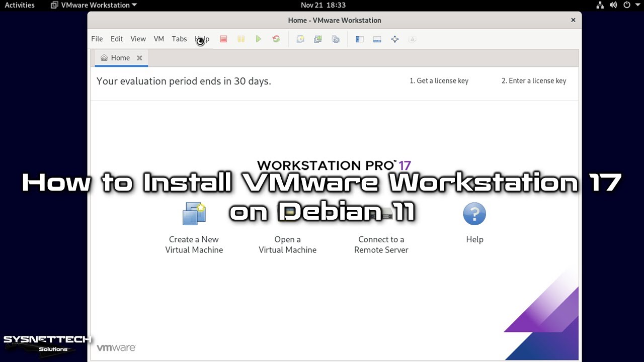
Task: Toggle the library sidebar panel icon
Action: (359, 39)
